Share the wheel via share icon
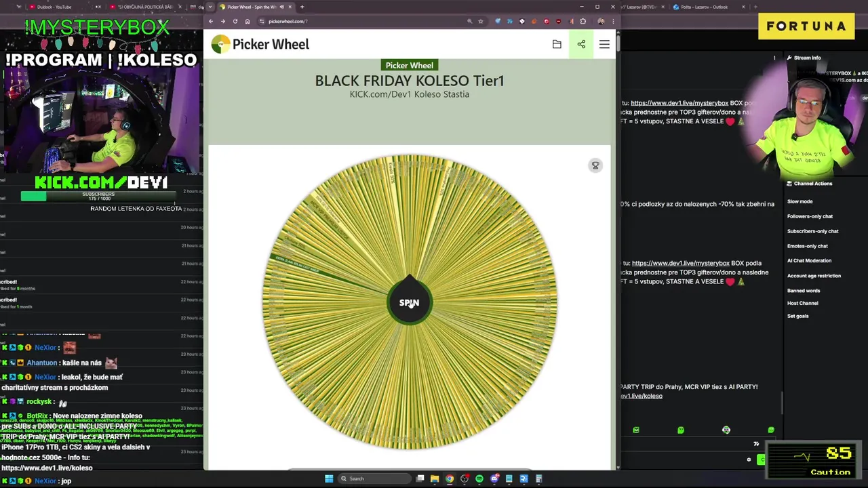This screenshot has width=868, height=488. point(581,44)
